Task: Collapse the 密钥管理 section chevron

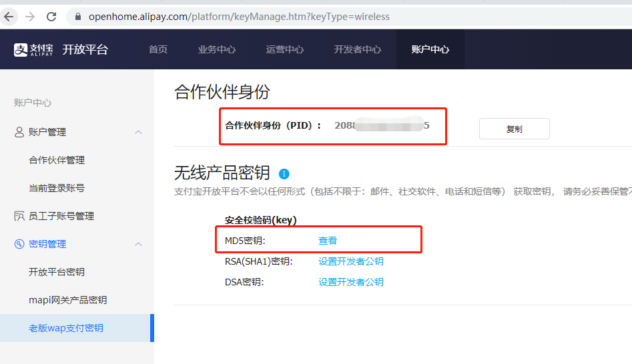Action: point(138,244)
